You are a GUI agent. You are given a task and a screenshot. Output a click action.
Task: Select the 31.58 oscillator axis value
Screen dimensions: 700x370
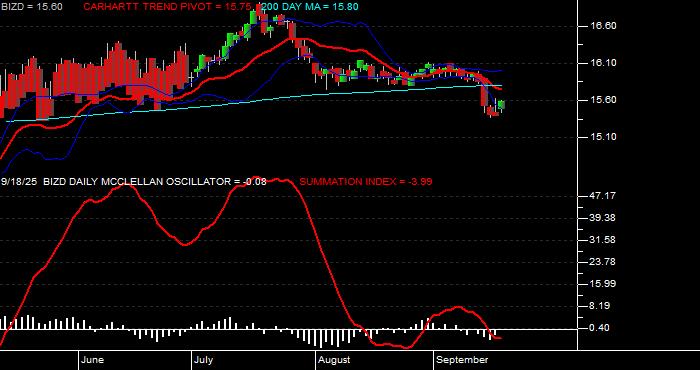603,240
